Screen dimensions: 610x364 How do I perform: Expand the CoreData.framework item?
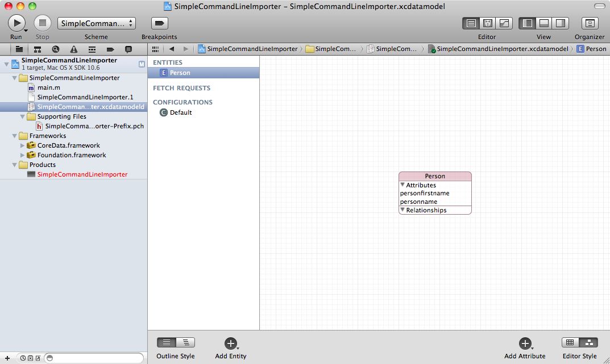pyautogui.click(x=23, y=145)
